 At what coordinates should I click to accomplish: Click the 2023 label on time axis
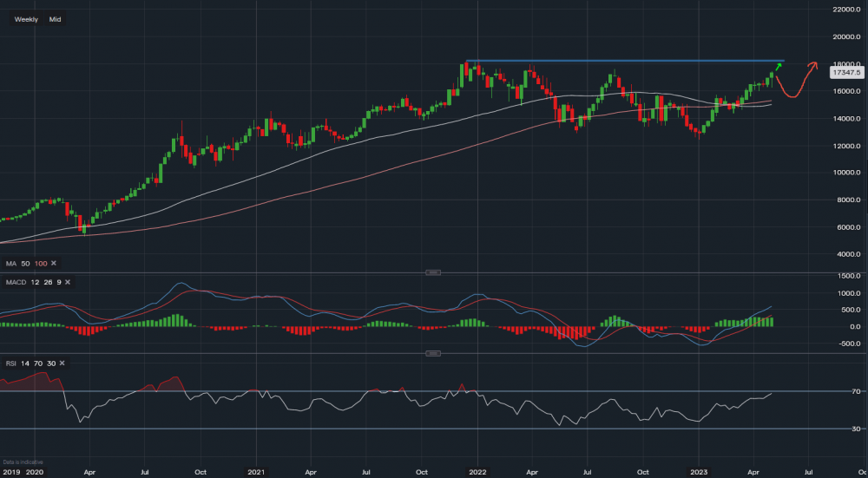click(x=700, y=472)
